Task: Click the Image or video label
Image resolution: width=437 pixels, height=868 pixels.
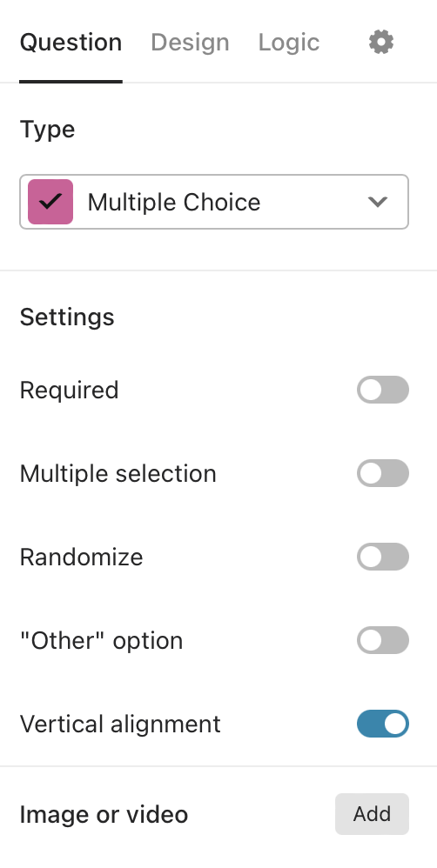Action: click(x=104, y=814)
